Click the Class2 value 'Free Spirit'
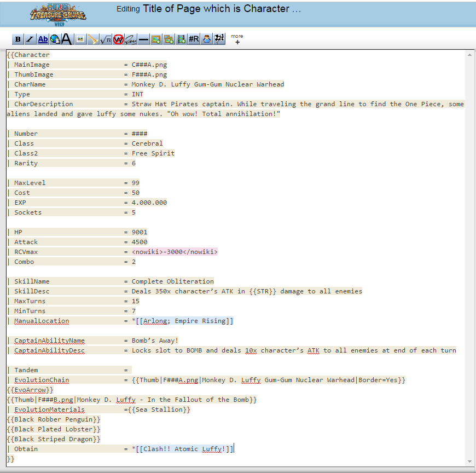 pyautogui.click(x=153, y=153)
